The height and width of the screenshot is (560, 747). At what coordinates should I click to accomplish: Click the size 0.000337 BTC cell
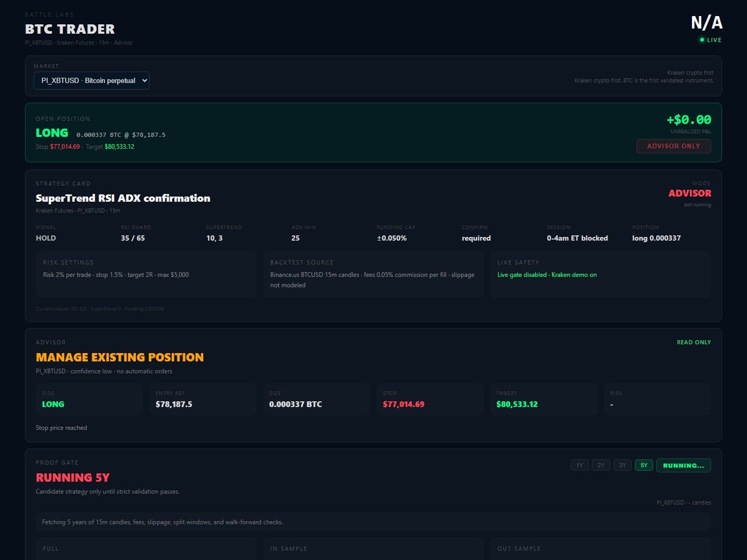coord(316,399)
